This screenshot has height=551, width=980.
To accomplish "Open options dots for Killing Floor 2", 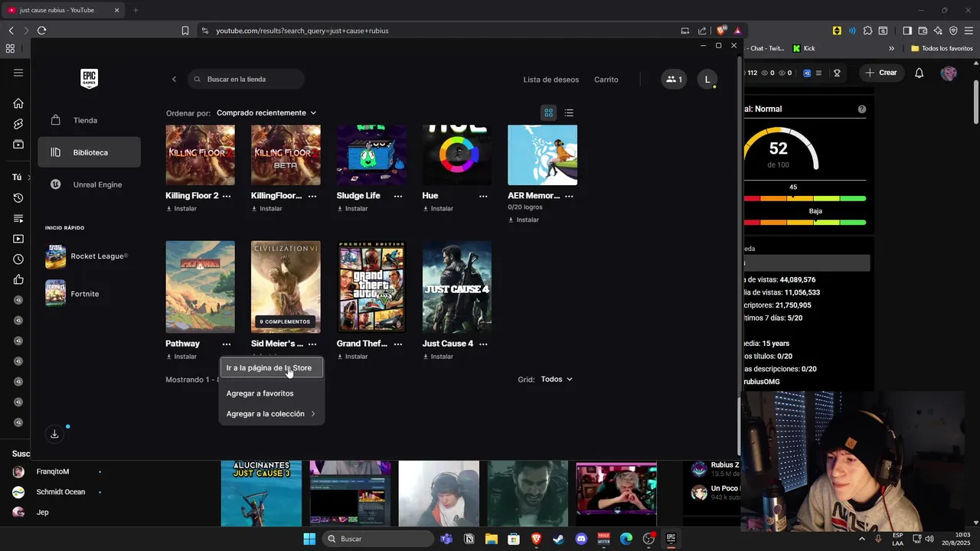I will pos(227,196).
